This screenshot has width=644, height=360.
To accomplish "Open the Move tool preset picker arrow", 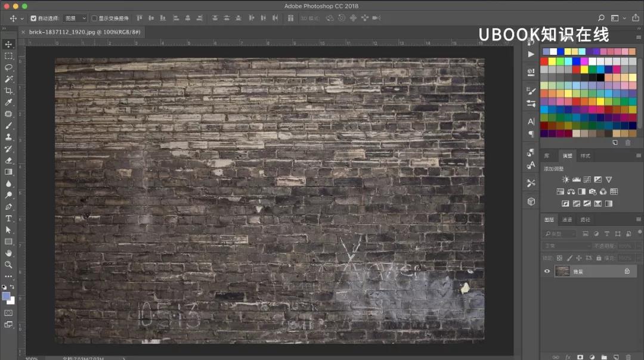I will 22,18.
